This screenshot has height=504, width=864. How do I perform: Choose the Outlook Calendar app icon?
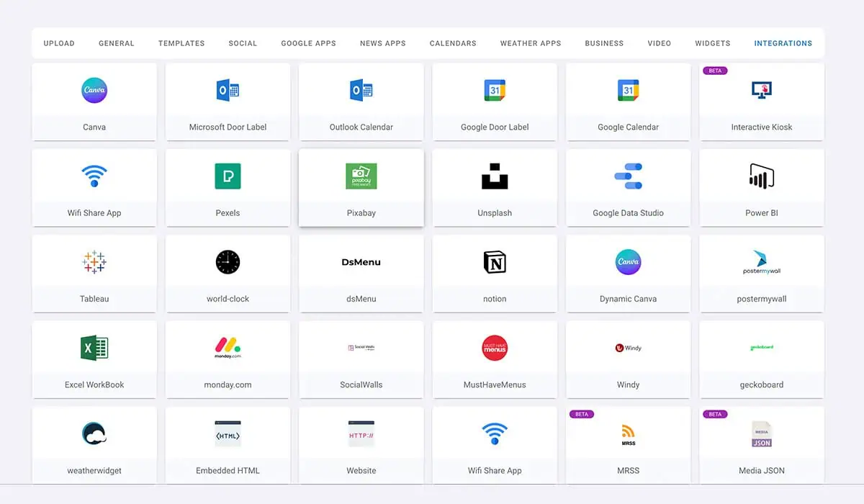tap(361, 90)
